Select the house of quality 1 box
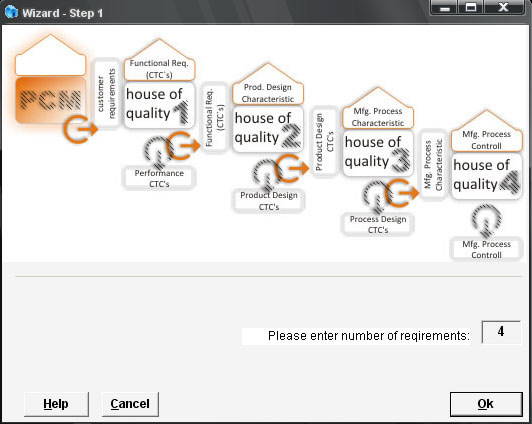The width and height of the screenshot is (532, 424). click(159, 105)
